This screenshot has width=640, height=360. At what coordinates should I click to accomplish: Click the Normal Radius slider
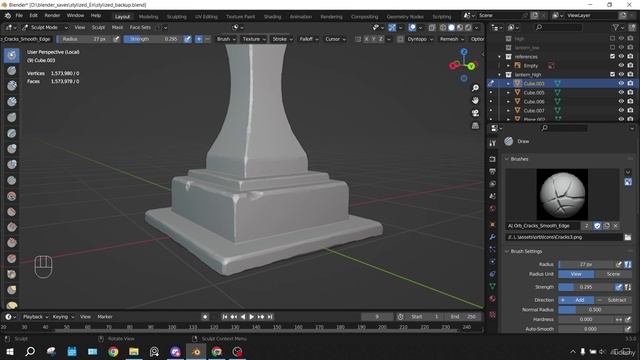[x=595, y=310]
